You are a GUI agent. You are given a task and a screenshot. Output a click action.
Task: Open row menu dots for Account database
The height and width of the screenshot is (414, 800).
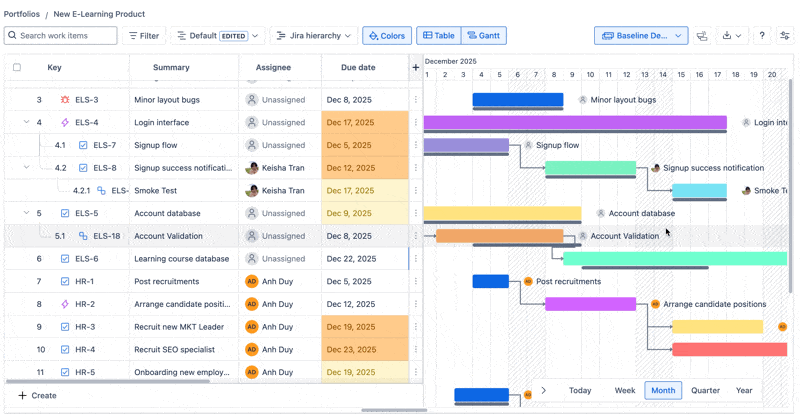click(x=416, y=213)
